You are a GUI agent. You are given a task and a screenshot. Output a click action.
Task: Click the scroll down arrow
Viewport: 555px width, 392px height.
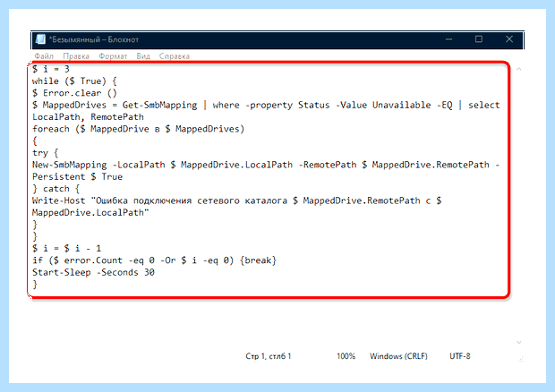[519, 342]
